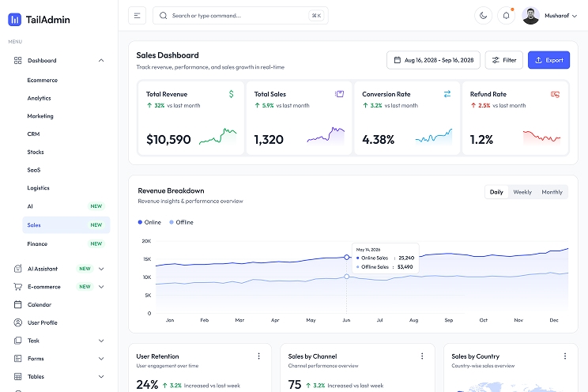Open Stocks dashboard
This screenshot has height=392, width=588.
tap(36, 152)
